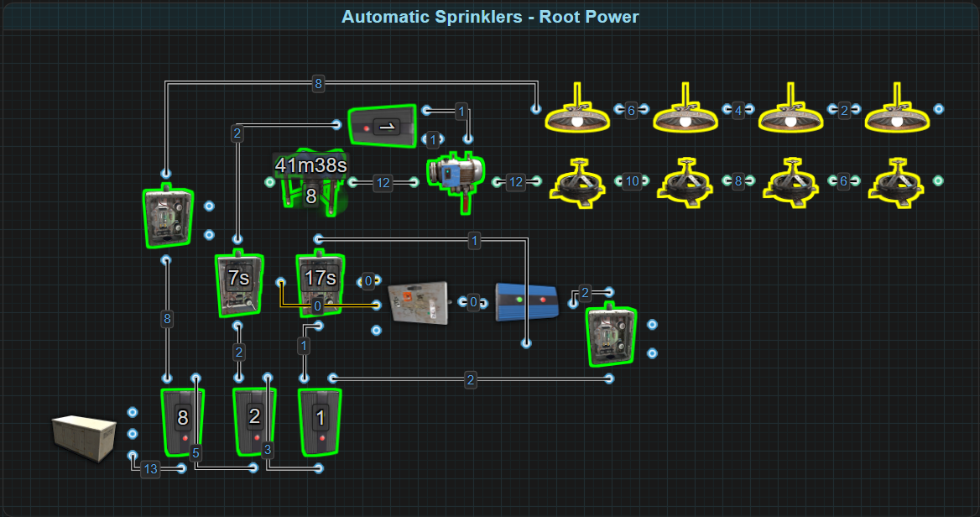Select the 41m38s countdown timer component

pyautogui.click(x=310, y=182)
